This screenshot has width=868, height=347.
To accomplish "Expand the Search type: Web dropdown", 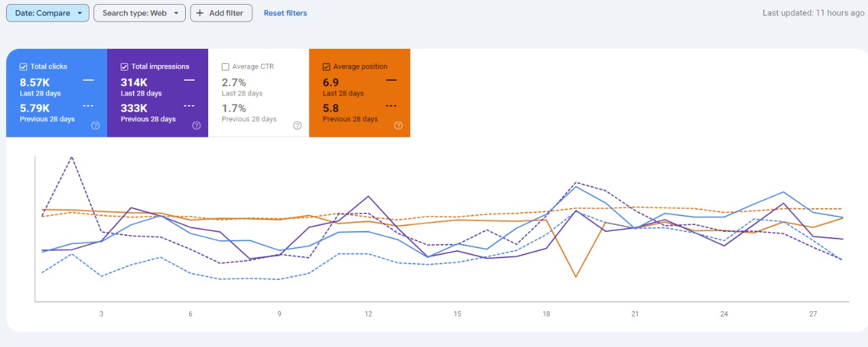I will point(139,13).
